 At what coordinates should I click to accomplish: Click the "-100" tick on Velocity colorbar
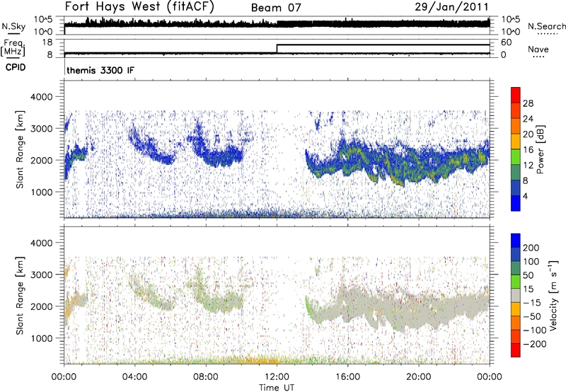point(535,330)
